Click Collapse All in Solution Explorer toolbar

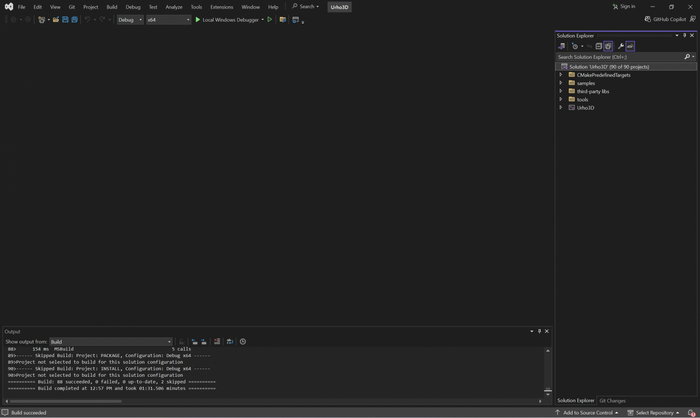pyautogui.click(x=599, y=46)
